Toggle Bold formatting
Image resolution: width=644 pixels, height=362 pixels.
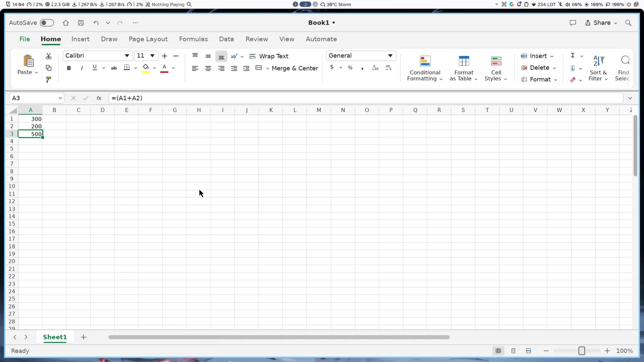pyautogui.click(x=69, y=68)
